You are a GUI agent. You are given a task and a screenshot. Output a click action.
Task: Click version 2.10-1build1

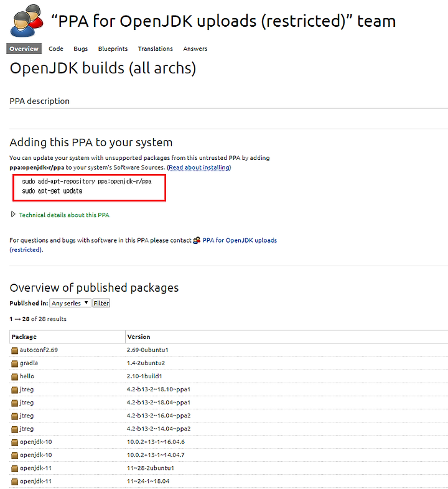click(144, 376)
